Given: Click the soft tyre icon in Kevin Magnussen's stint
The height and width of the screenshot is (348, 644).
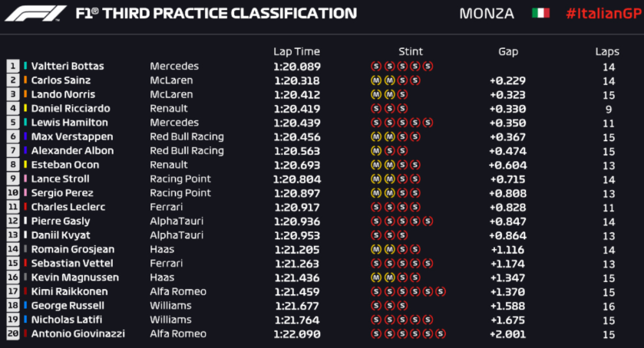Looking at the screenshot, I should 402,277.
